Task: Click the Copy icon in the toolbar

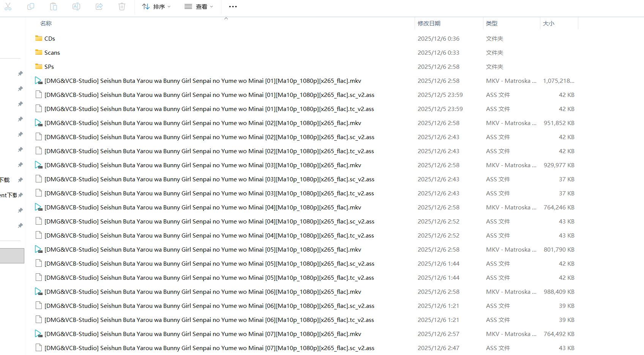Action: pyautogui.click(x=31, y=6)
